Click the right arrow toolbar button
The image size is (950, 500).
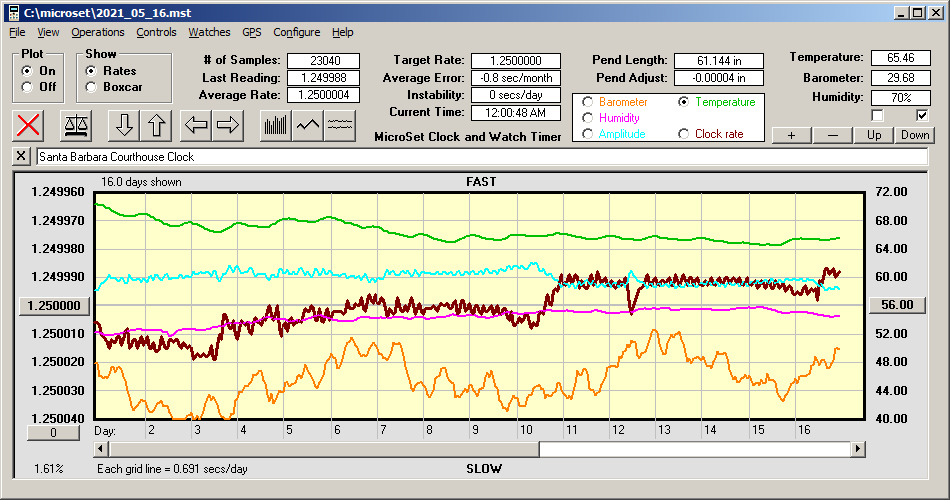click(x=228, y=125)
